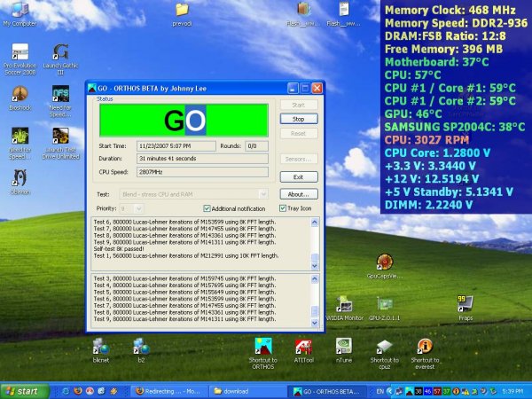
Task: Click the 'Memory Clock: 468 MHz' overlay text
Action: pos(450,10)
